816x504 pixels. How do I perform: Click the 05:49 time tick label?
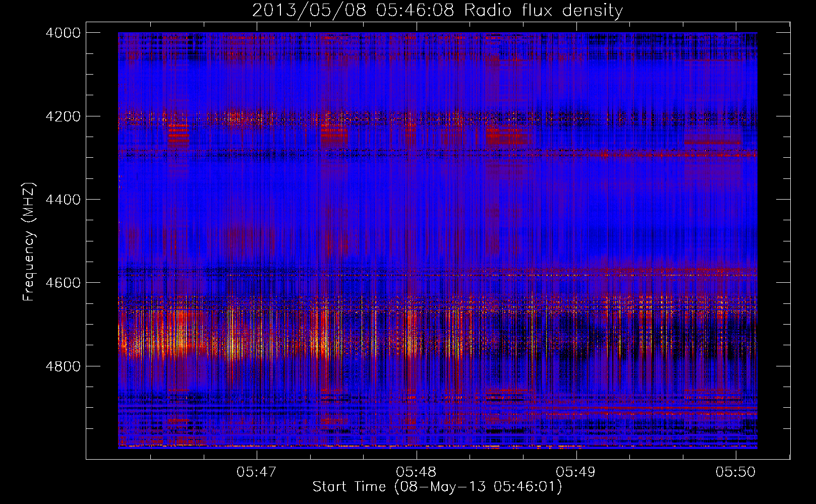pos(575,472)
